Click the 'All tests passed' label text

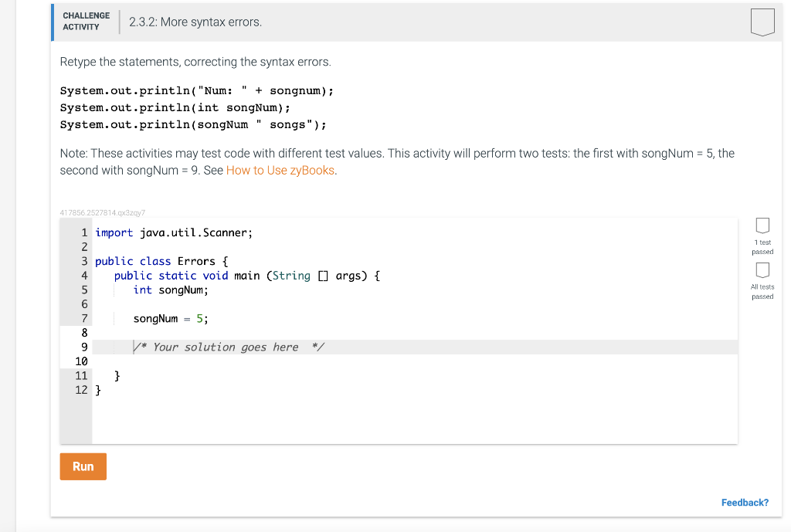(762, 291)
